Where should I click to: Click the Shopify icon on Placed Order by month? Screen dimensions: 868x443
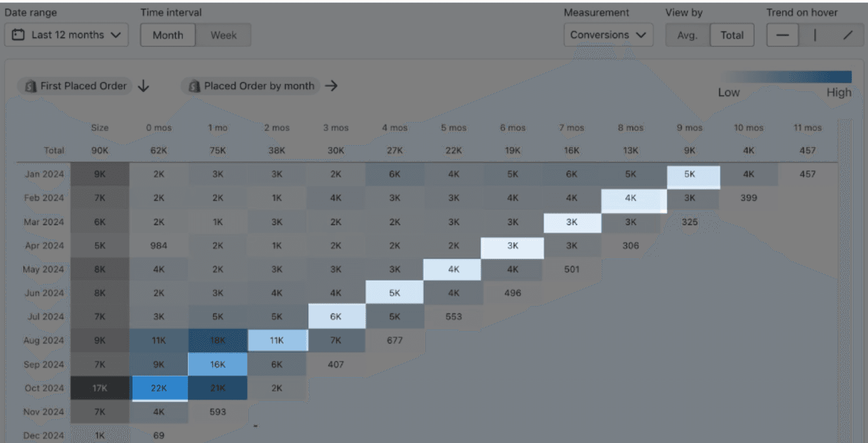click(194, 86)
